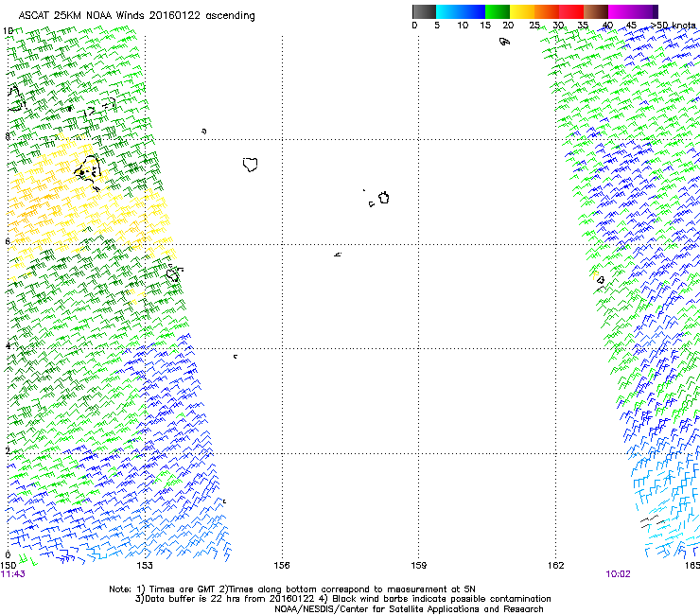Pick the orange 25-30 knot legend segment

pyautogui.click(x=547, y=11)
